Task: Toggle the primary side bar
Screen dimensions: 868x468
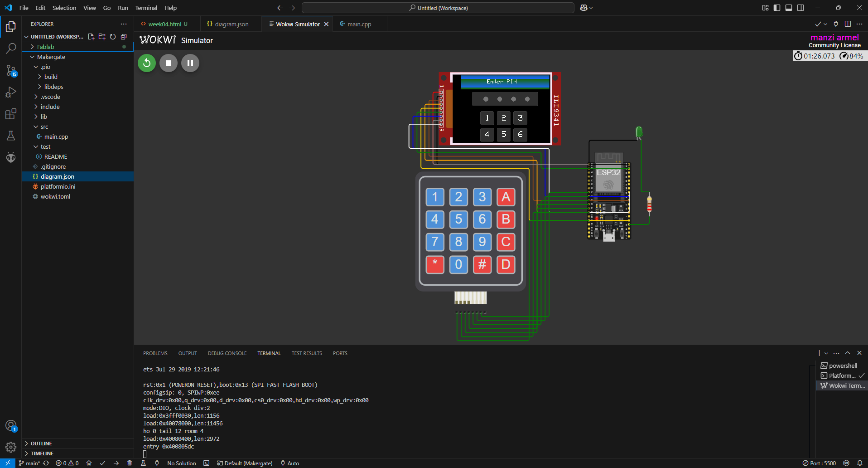Action: pyautogui.click(x=777, y=8)
